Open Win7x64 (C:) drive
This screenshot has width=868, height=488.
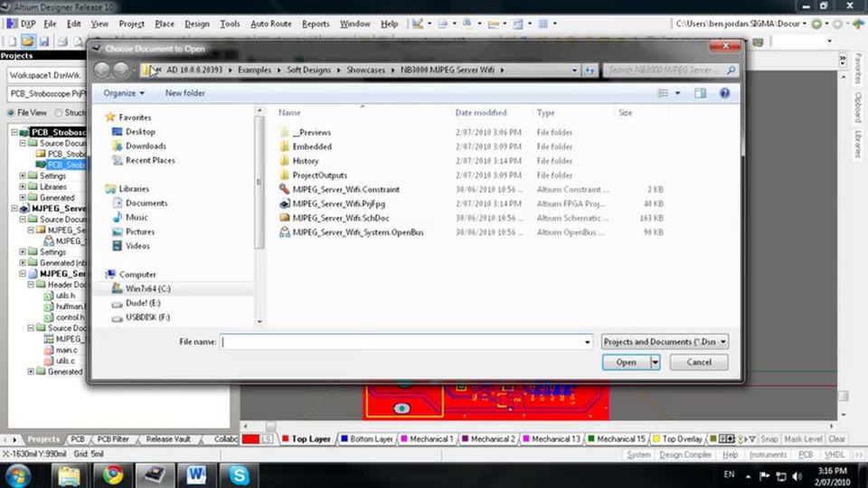point(147,289)
